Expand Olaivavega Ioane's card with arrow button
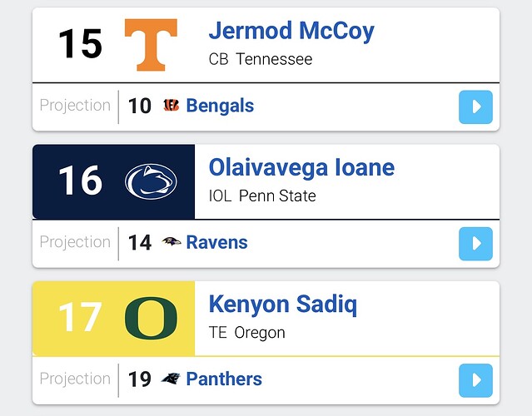532x416 pixels. (475, 244)
